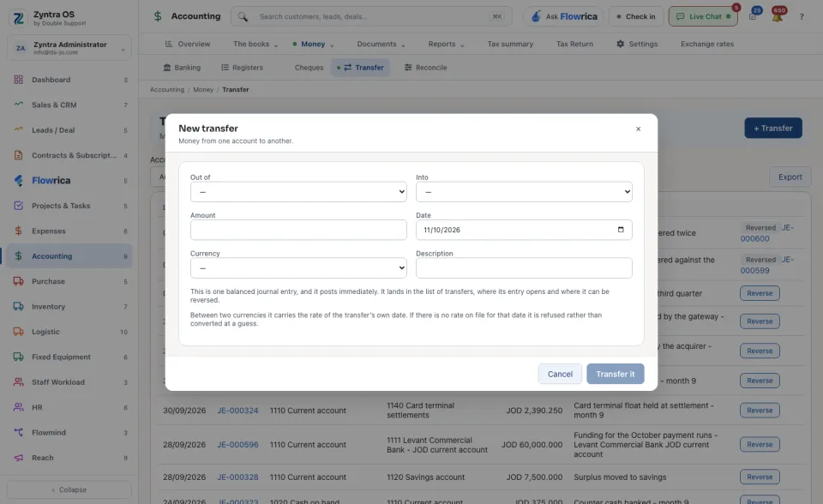Open the Currency dropdown
823x504 pixels.
pyautogui.click(x=298, y=267)
